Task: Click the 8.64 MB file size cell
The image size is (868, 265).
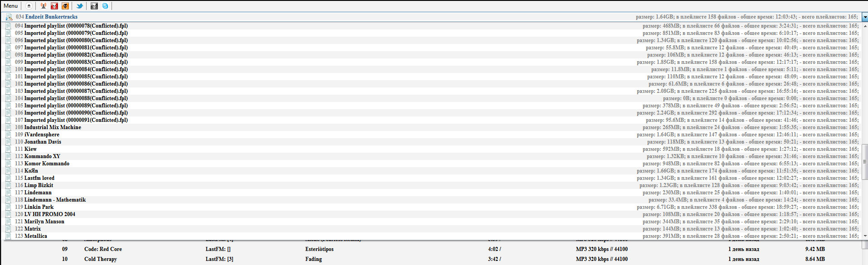Action: (815, 259)
